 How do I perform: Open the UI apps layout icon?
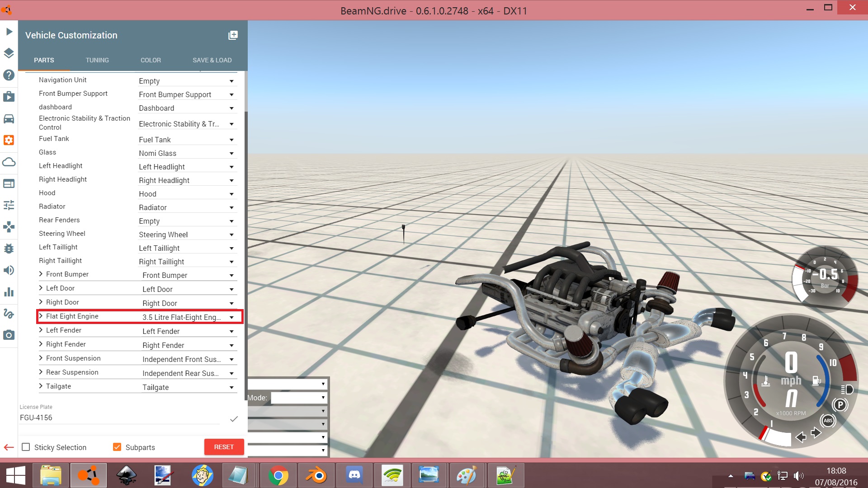[9, 183]
